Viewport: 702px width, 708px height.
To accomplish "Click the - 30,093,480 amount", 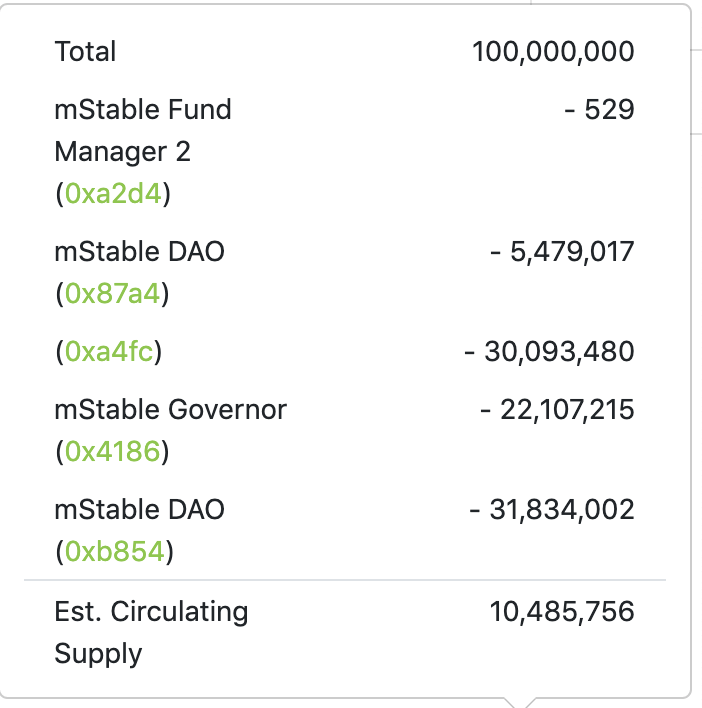I will (x=549, y=351).
